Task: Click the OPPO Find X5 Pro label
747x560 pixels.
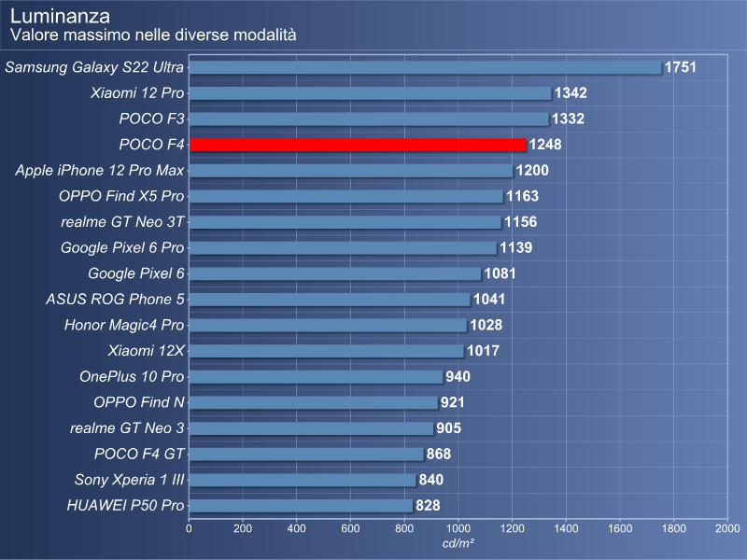Action: (121, 196)
